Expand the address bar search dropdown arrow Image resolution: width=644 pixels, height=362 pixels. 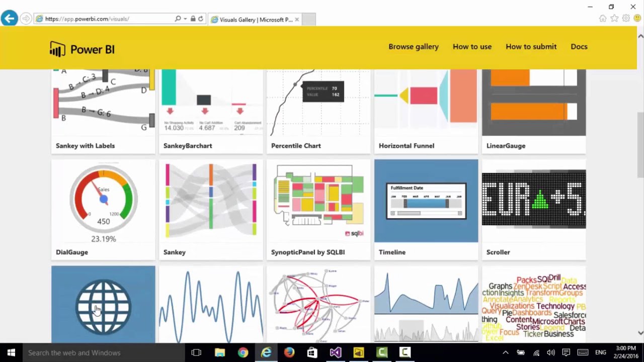click(186, 19)
